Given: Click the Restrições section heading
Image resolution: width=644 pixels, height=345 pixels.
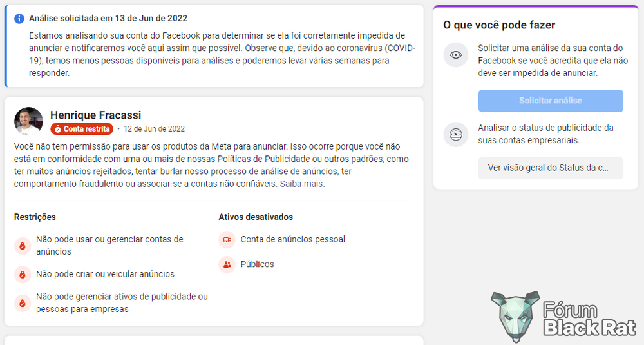Looking at the screenshot, I should [35, 217].
